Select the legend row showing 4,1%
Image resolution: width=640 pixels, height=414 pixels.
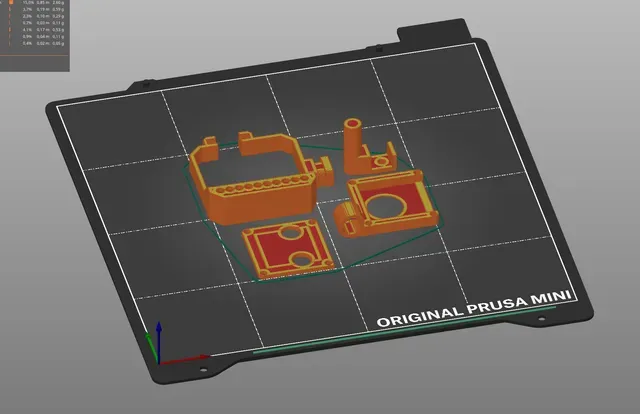point(36,30)
